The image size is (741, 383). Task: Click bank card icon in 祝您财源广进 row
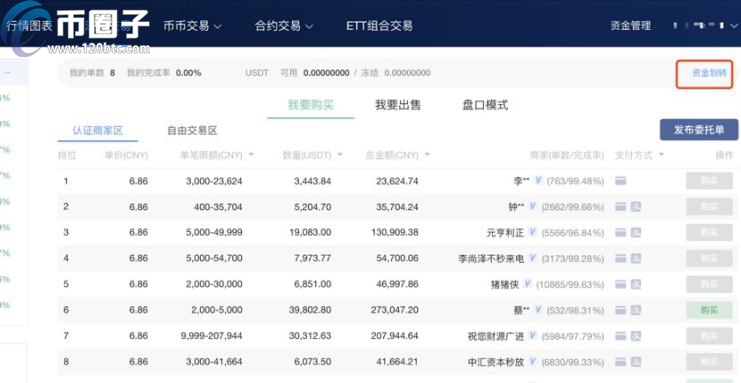pyautogui.click(x=620, y=336)
